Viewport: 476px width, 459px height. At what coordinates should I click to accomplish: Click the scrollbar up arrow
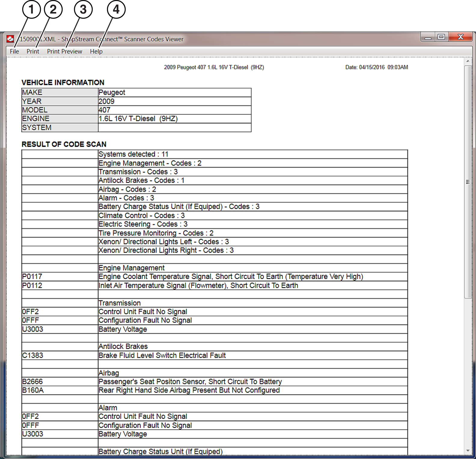click(x=468, y=61)
